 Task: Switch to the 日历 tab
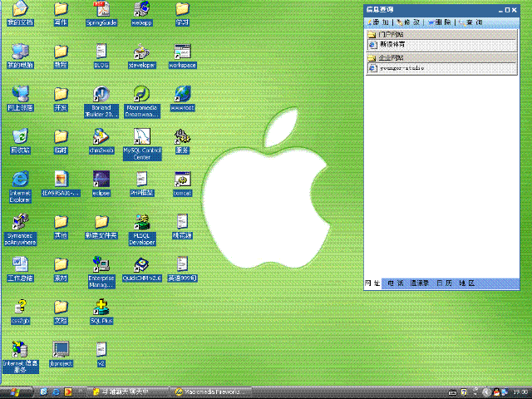(x=444, y=283)
